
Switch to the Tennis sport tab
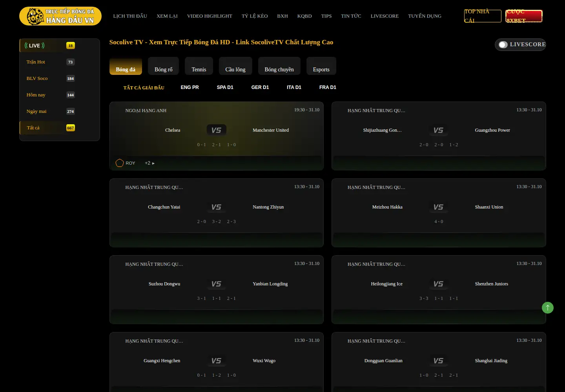point(199,66)
